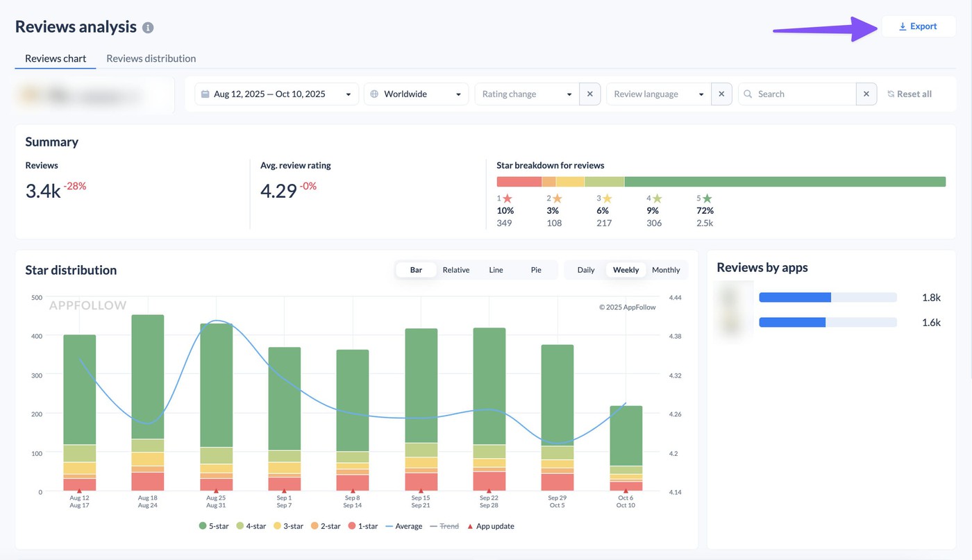
Task: Click the Oct 6 – Oct 10 bar
Action: (x=626, y=448)
